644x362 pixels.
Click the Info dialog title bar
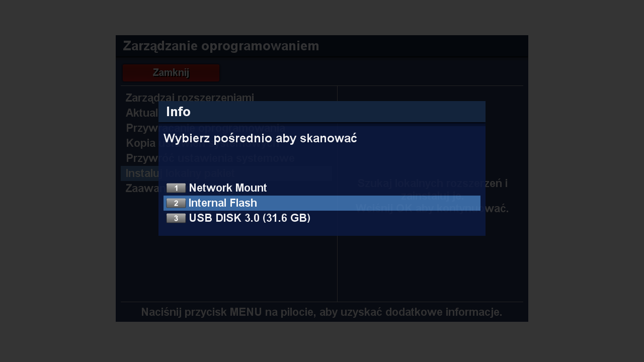coord(322,112)
